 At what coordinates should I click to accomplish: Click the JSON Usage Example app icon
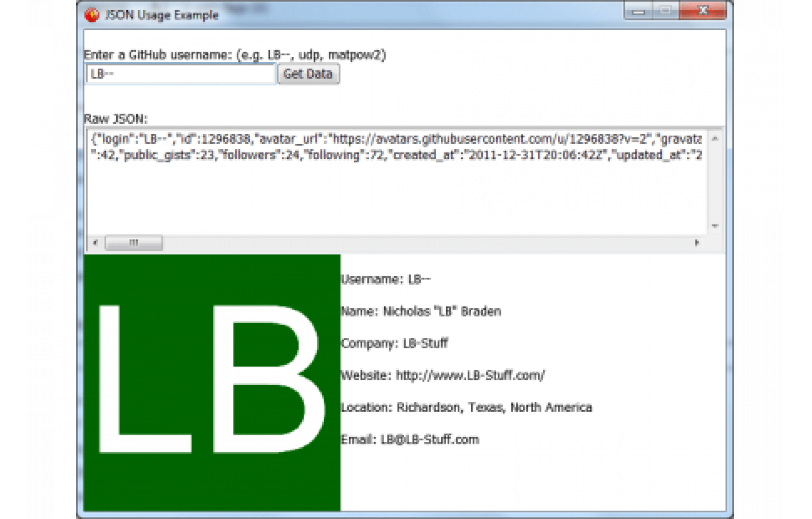[92, 15]
